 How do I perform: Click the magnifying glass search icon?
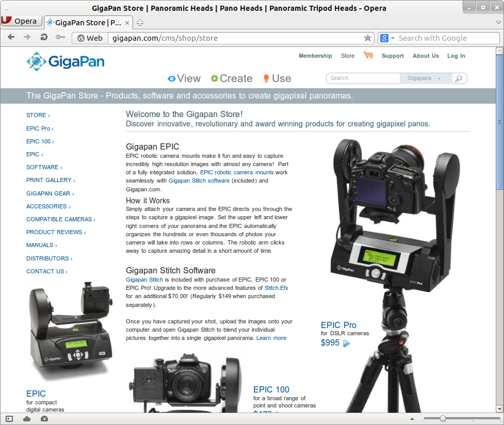pos(459,78)
